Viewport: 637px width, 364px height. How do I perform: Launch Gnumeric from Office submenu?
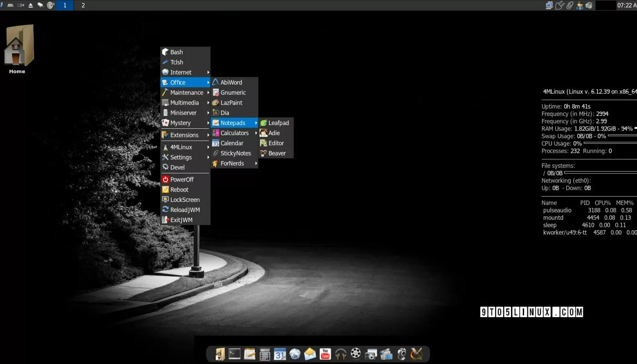click(x=234, y=92)
